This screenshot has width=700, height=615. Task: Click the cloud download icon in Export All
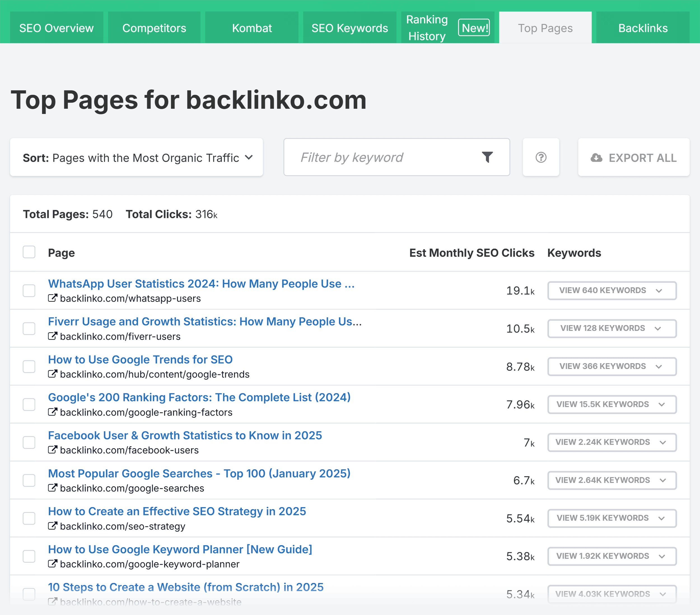coord(596,158)
